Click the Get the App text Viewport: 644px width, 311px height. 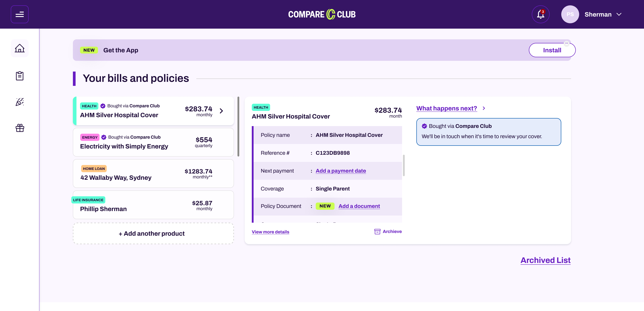click(121, 50)
